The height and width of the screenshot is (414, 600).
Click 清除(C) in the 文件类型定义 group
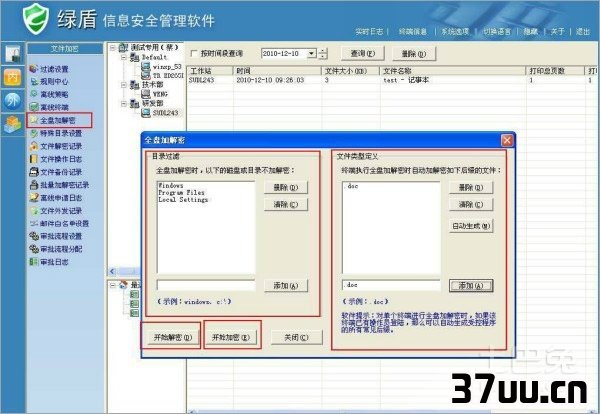coord(471,204)
